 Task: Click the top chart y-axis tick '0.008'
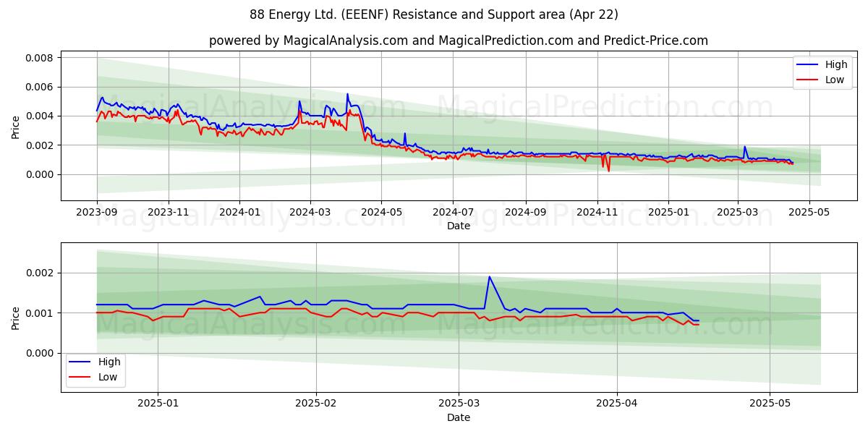tap(41, 58)
